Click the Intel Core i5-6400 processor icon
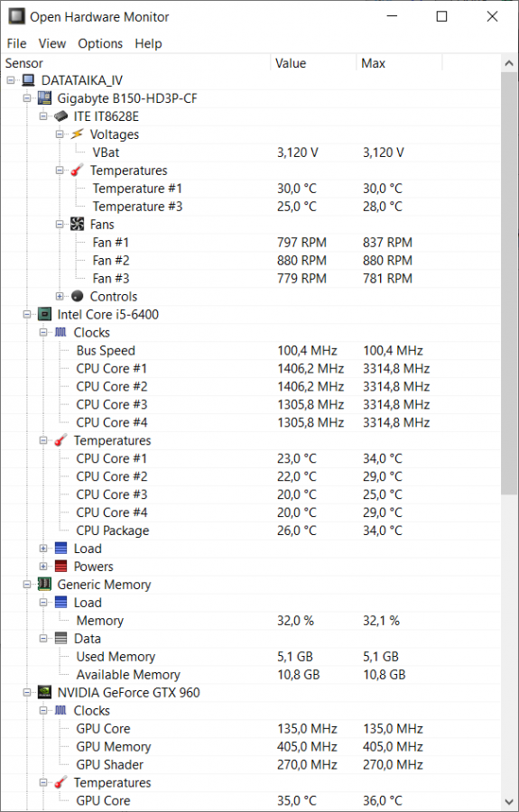Screen dimensions: 519x812 [x=44, y=314]
